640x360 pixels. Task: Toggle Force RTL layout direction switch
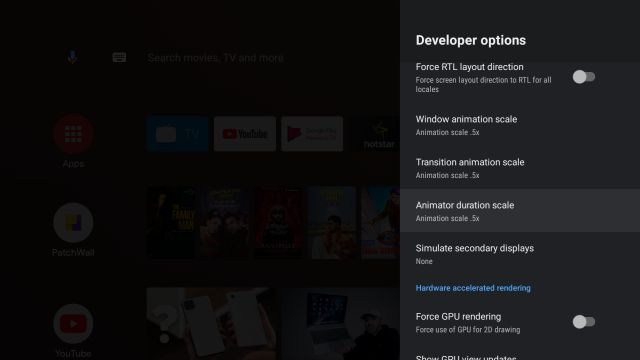click(584, 77)
